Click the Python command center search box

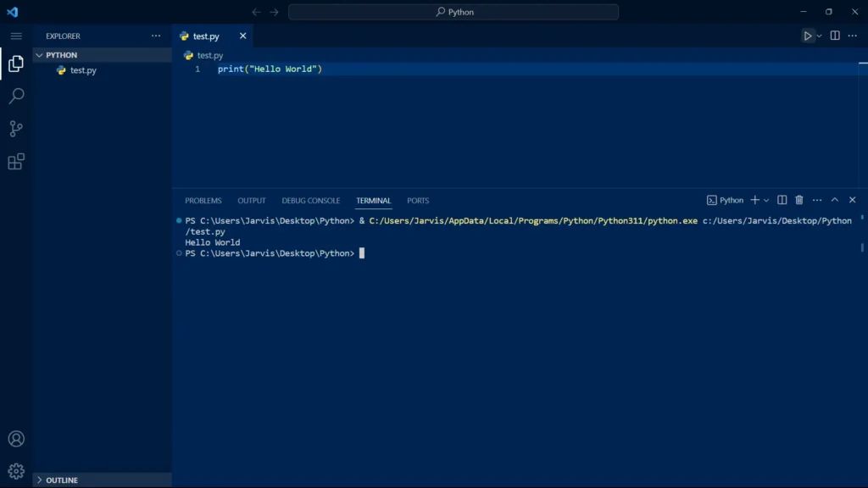click(x=453, y=12)
